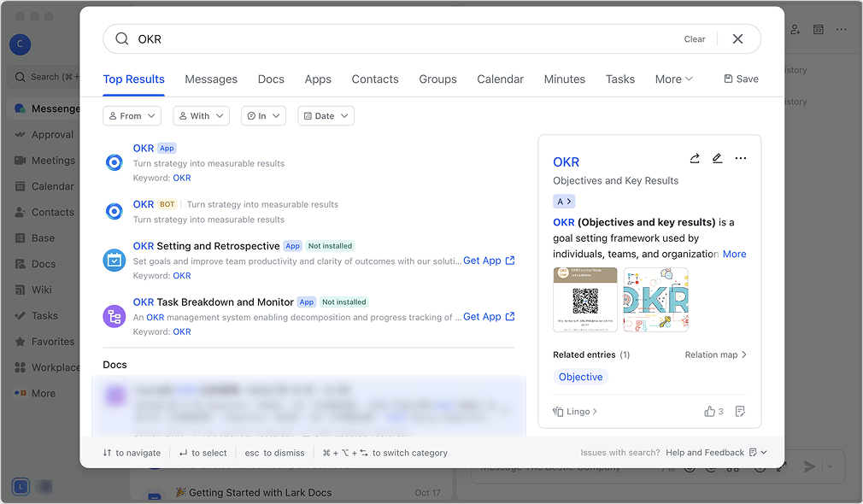
Task: Close the search dialog with X icon
Action: (737, 39)
